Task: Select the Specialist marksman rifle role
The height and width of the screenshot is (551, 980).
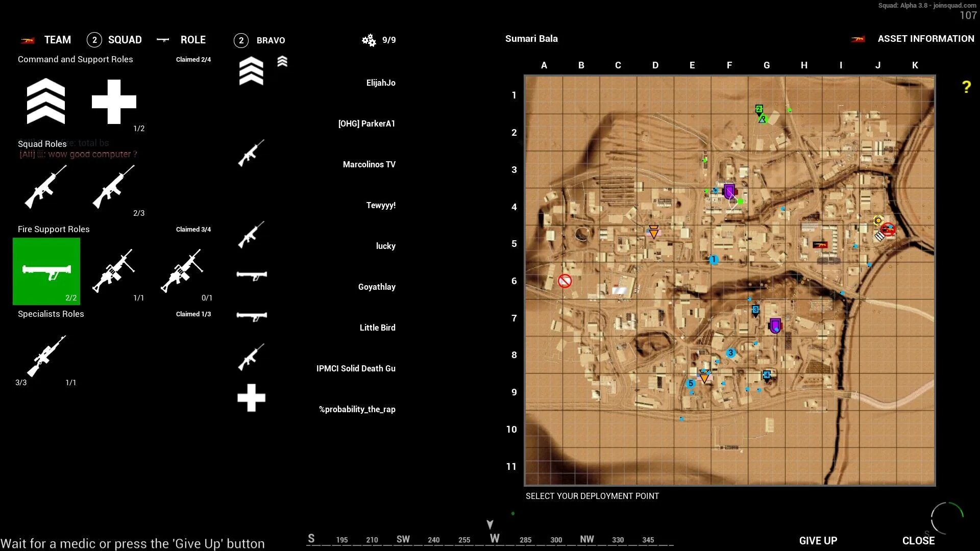Action: coord(46,356)
